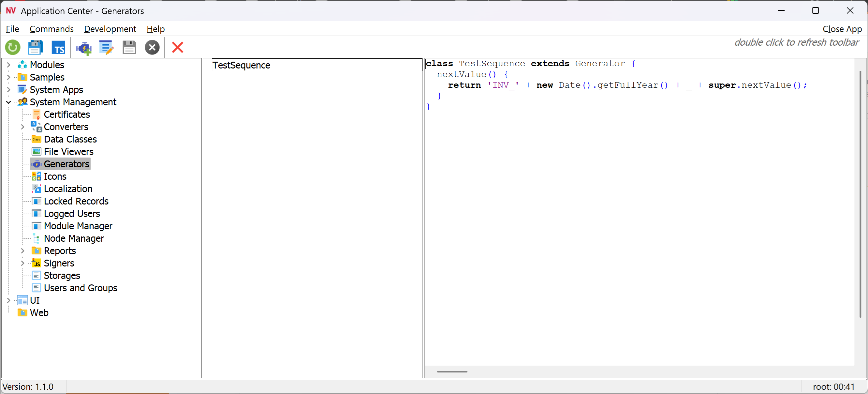
Task: Click the code editor horizontal scrollbar
Action: click(x=452, y=371)
